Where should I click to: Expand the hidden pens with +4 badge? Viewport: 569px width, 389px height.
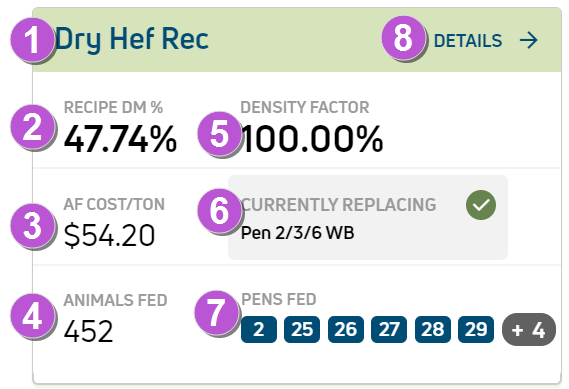[529, 329]
